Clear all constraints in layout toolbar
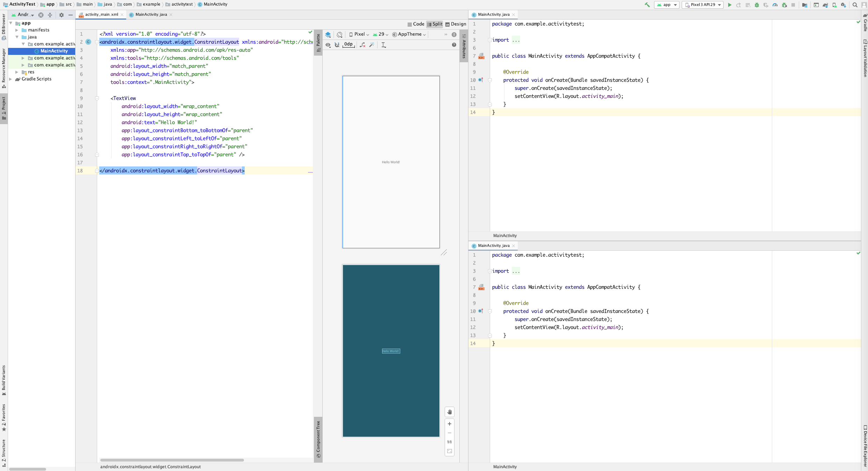The height and width of the screenshot is (471, 868). [x=363, y=45]
